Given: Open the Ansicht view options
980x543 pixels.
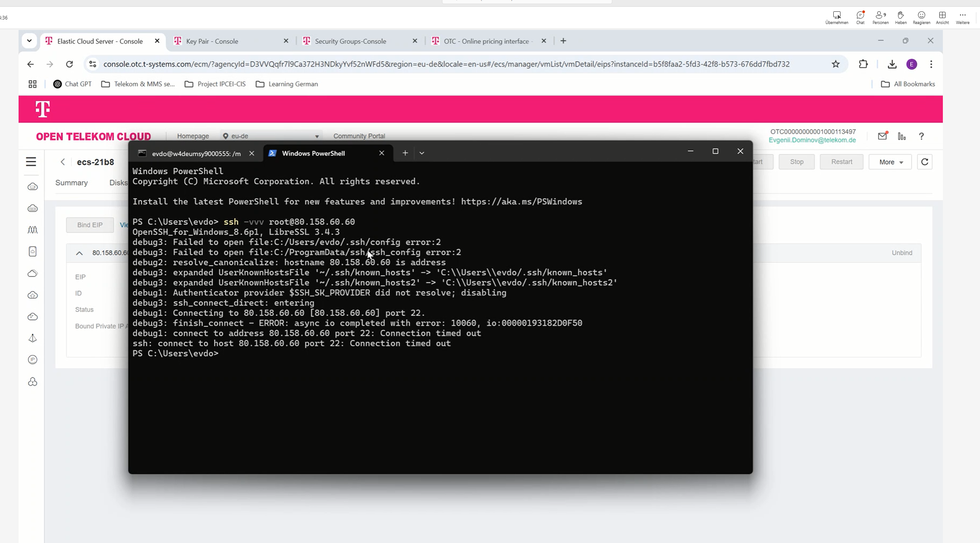Looking at the screenshot, I should (x=942, y=17).
